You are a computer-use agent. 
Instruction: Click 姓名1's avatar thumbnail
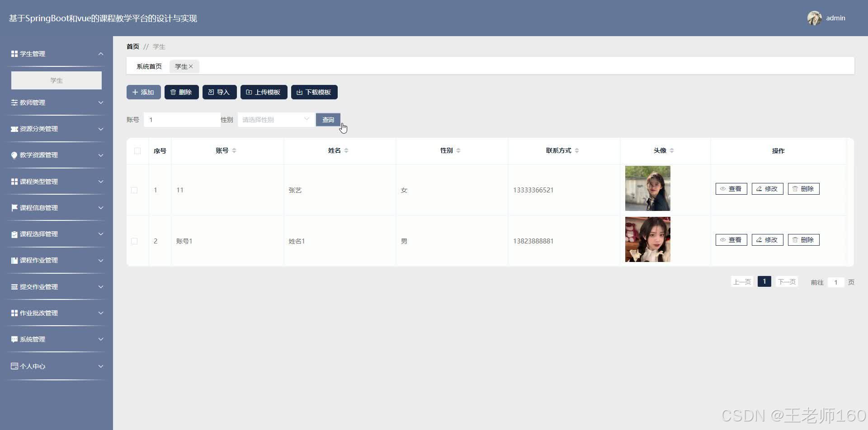[648, 239]
